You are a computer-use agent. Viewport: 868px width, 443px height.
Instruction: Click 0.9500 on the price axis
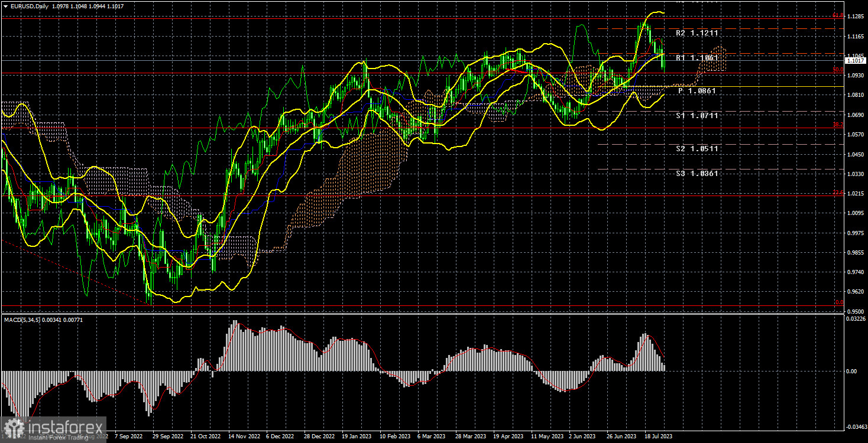point(855,311)
